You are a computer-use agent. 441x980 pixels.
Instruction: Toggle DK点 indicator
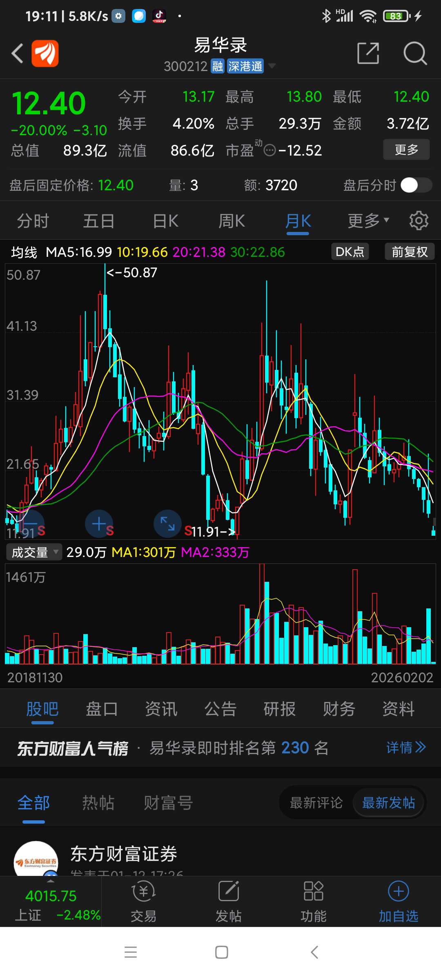pyautogui.click(x=350, y=252)
